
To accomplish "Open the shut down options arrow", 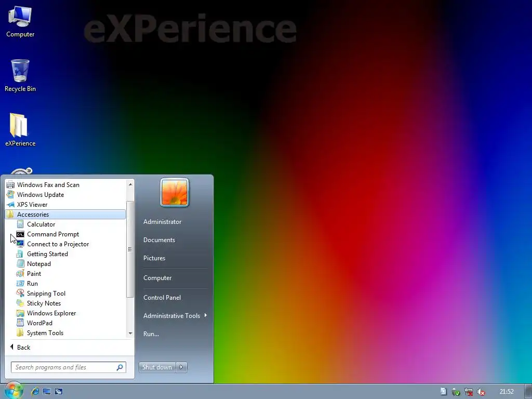I will coord(181,367).
